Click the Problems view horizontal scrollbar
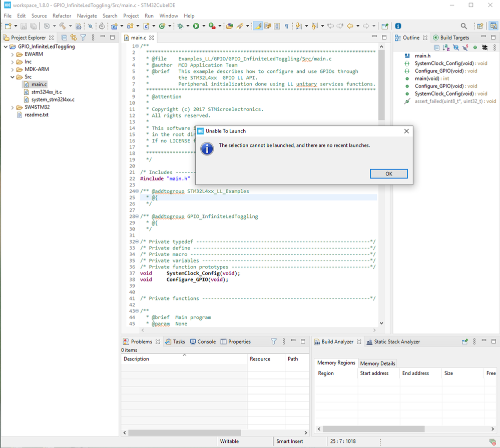The width and height of the screenshot is (500, 448). click(x=185, y=432)
